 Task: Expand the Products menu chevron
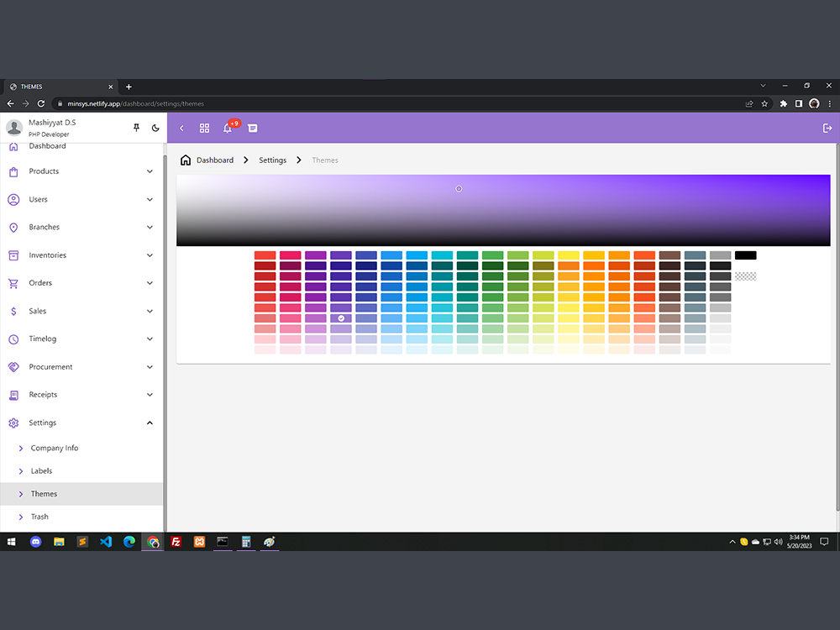(x=150, y=171)
